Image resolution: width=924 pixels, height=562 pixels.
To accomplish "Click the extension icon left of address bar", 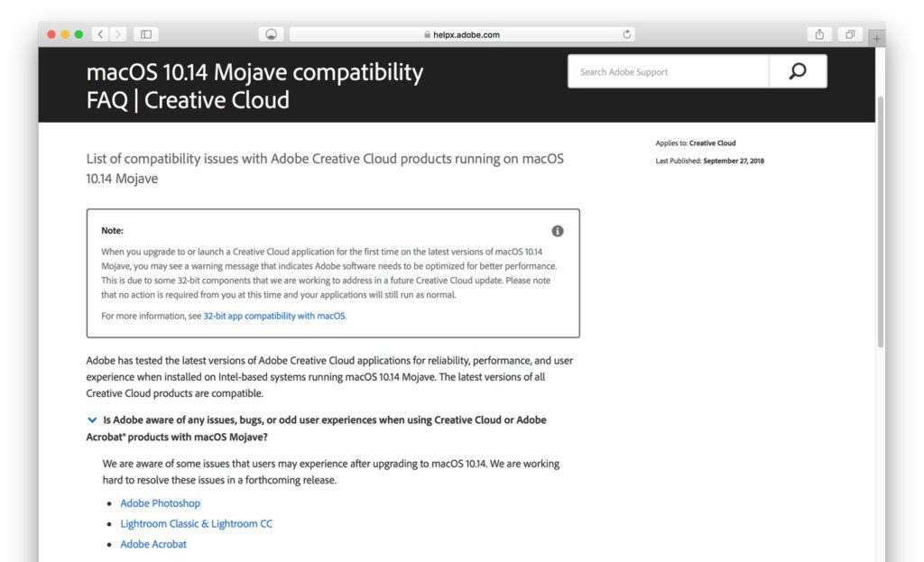I will (270, 34).
